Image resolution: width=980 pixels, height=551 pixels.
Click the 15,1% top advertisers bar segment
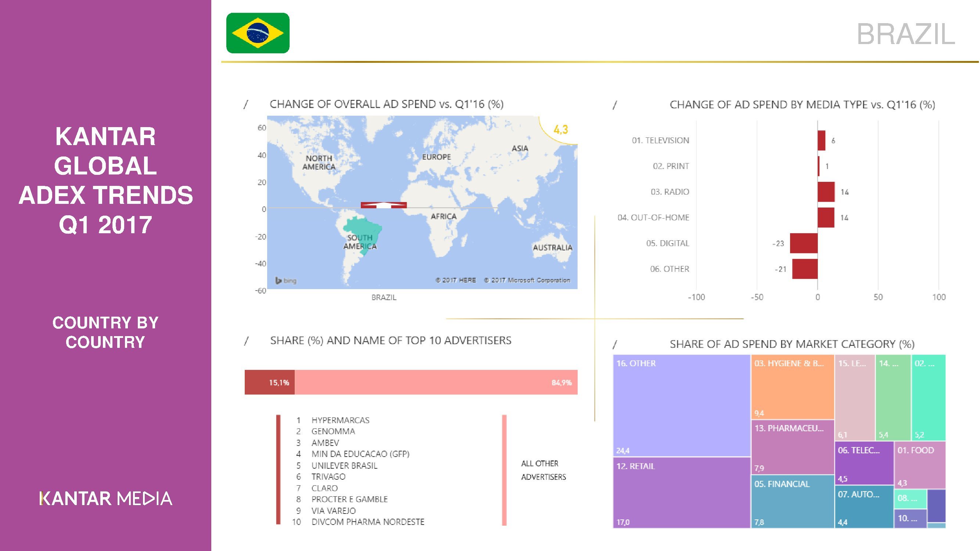point(269,382)
